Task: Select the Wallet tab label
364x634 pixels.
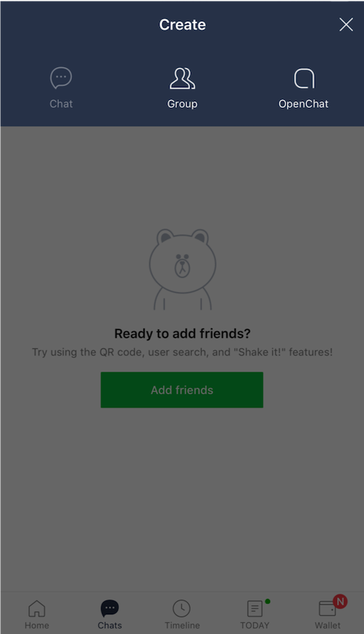Action: pyautogui.click(x=328, y=625)
